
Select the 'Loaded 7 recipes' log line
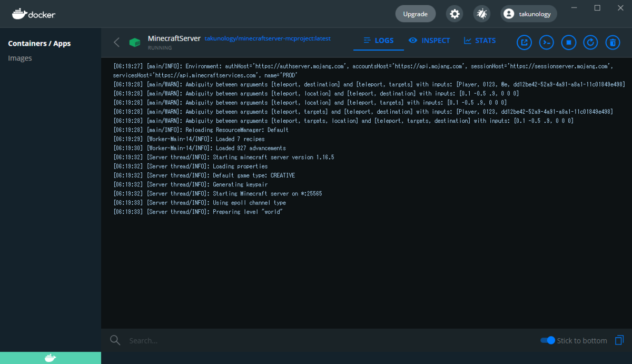click(x=189, y=139)
